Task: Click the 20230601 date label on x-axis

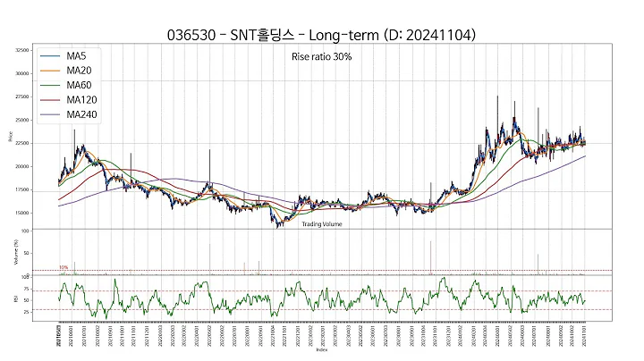Action: [372, 336]
